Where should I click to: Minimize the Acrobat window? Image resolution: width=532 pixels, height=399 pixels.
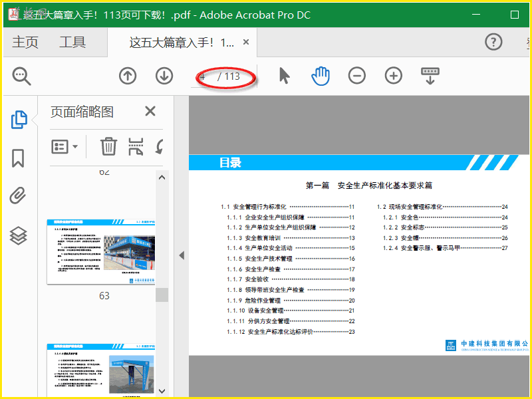coord(476,15)
